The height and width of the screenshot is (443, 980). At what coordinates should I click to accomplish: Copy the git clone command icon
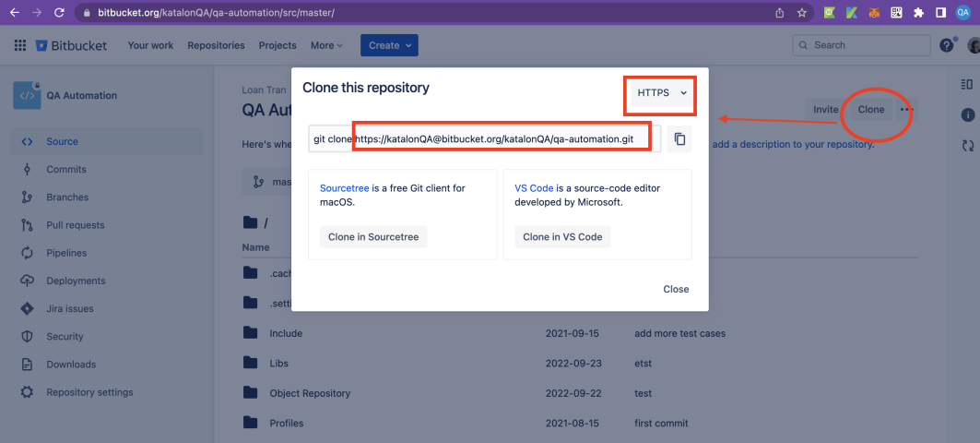click(679, 138)
